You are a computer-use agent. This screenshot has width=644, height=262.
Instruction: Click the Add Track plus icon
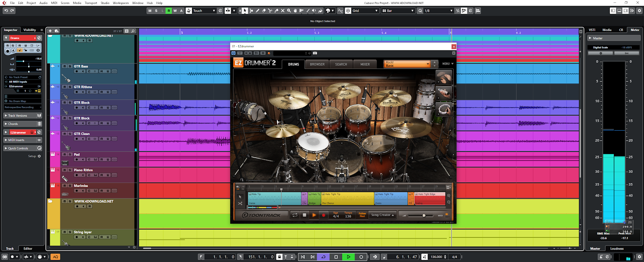coord(50,31)
